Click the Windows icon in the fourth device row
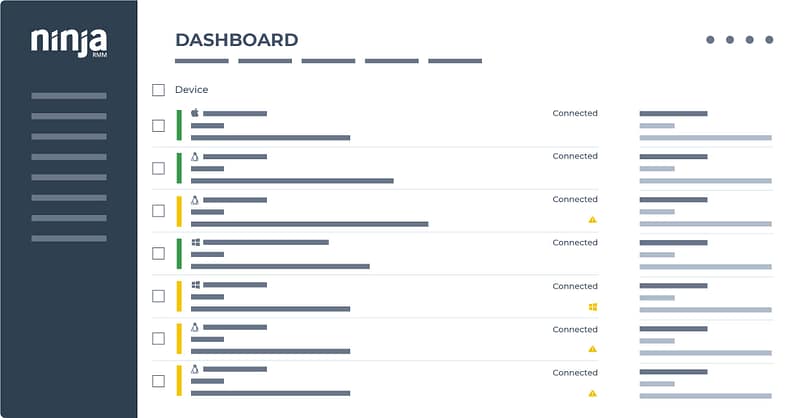This screenshot has height=418, width=800. [196, 242]
